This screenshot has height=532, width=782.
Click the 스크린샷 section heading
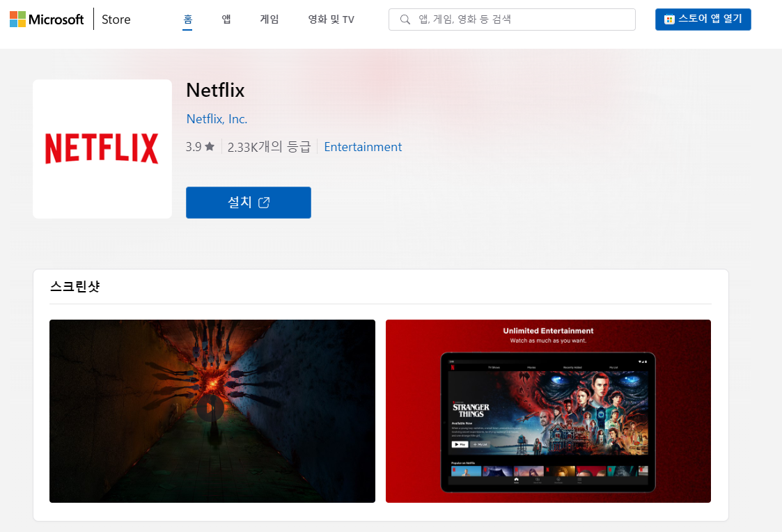75,286
